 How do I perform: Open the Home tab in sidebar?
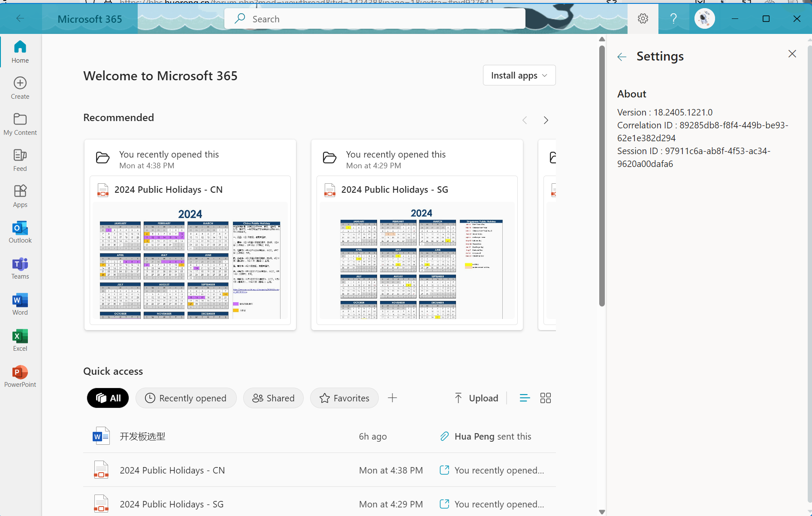coord(20,52)
